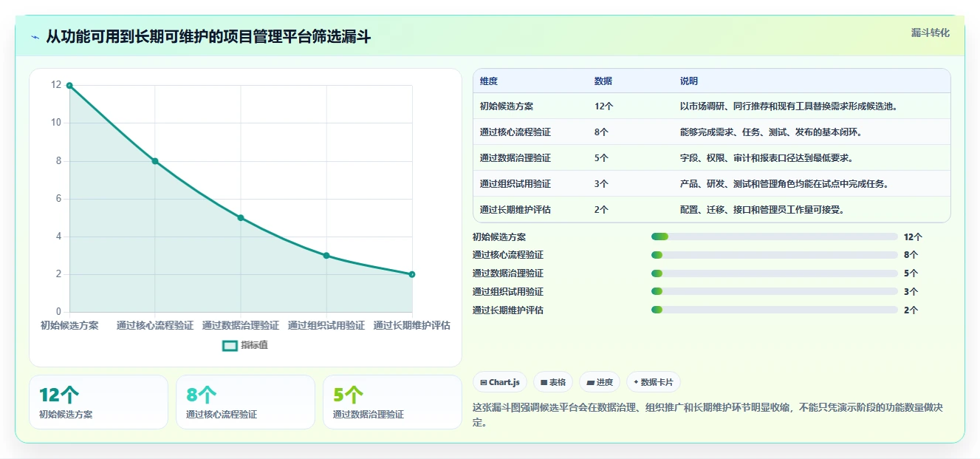980x459 pixels.
Task: Click chart data point for 通过组织试用验证
Action: tap(326, 255)
